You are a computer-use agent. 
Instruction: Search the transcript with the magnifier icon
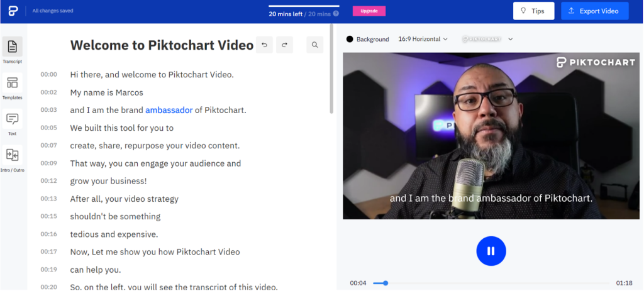(315, 45)
